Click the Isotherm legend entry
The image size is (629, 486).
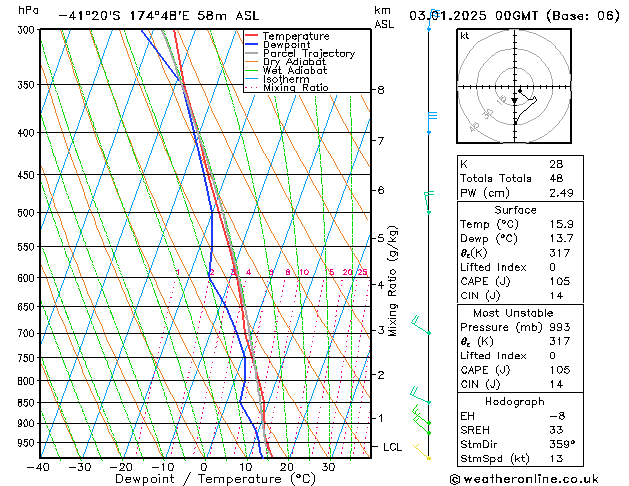tap(277, 79)
